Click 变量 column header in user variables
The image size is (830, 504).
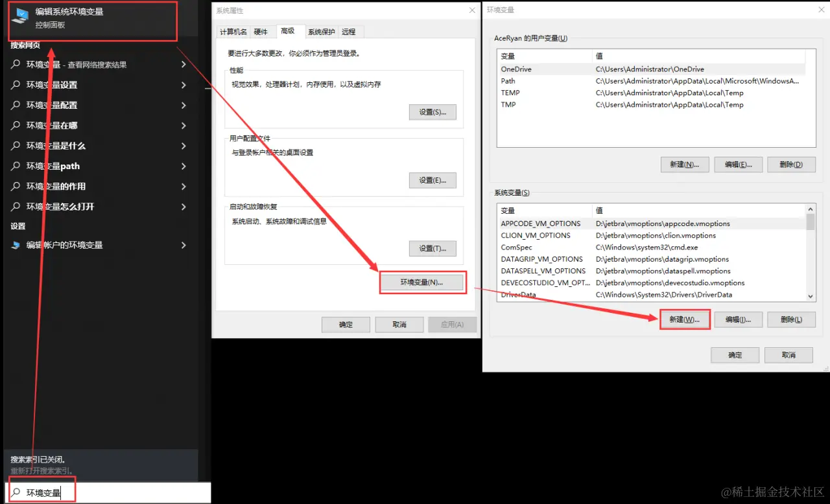pos(545,56)
